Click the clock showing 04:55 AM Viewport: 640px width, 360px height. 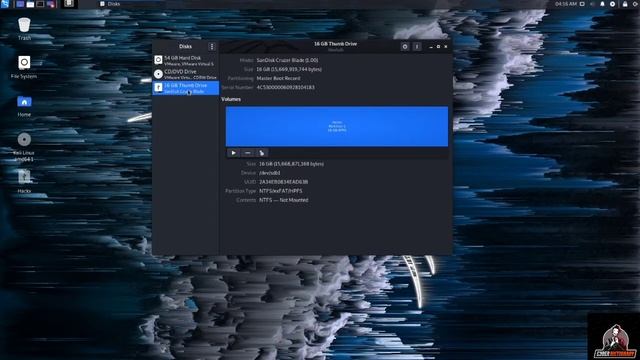tap(566, 4)
